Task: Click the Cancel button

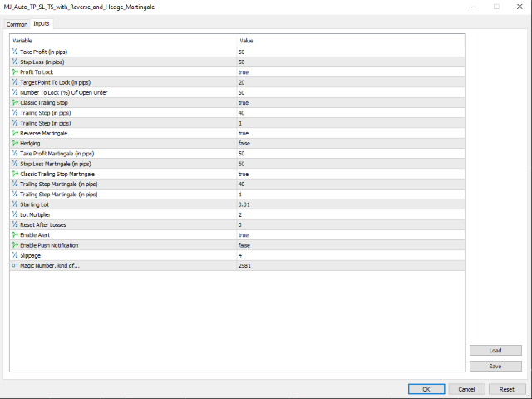Action: (x=466, y=389)
